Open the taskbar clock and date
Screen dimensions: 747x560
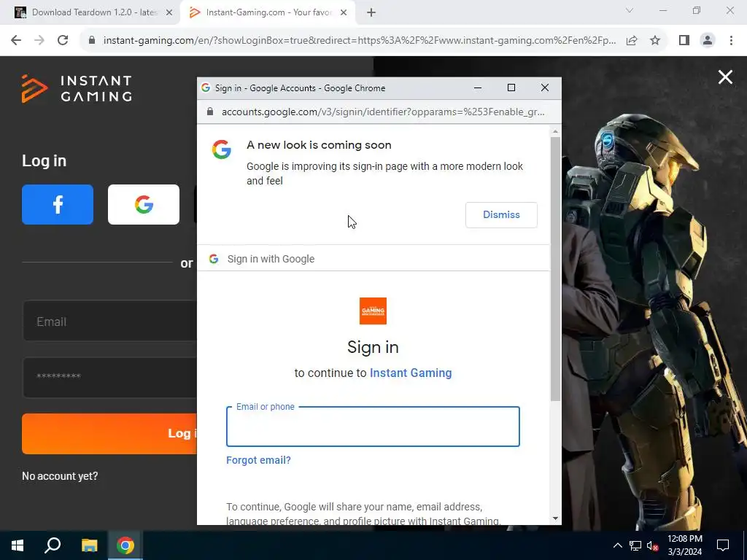point(684,545)
